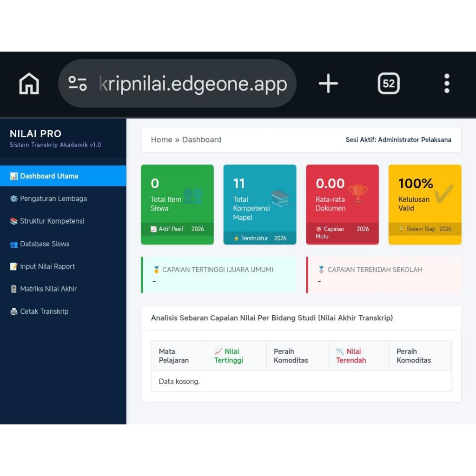Screen dimensions: 476x476
Task: Click the Matriks Nilai Akhir slider icon
Action: [13, 289]
